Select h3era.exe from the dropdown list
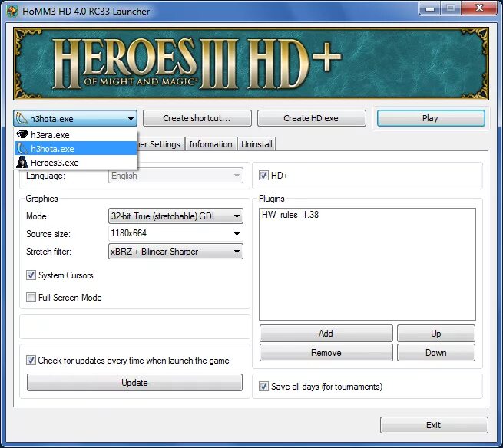This screenshot has height=448, width=503. [76, 135]
